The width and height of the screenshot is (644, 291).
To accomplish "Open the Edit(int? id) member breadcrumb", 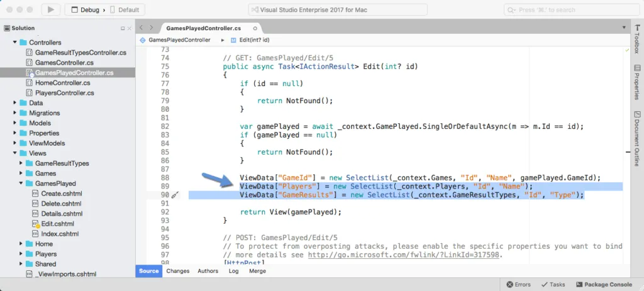I will (x=250, y=40).
